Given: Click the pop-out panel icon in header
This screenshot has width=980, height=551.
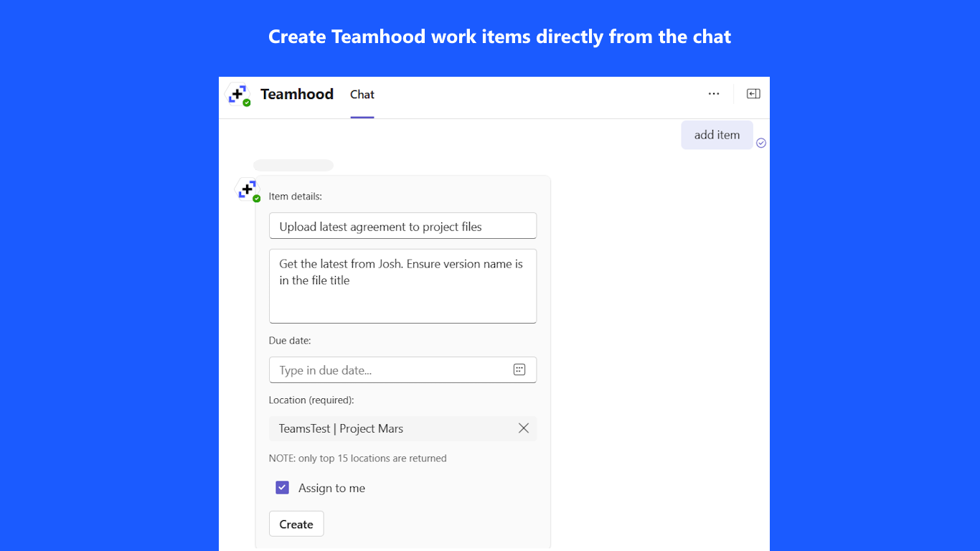Looking at the screenshot, I should [x=753, y=94].
